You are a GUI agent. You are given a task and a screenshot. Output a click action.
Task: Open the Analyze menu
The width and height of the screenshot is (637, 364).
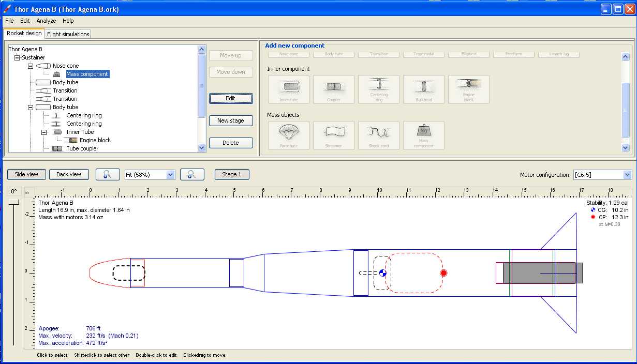[46, 21]
